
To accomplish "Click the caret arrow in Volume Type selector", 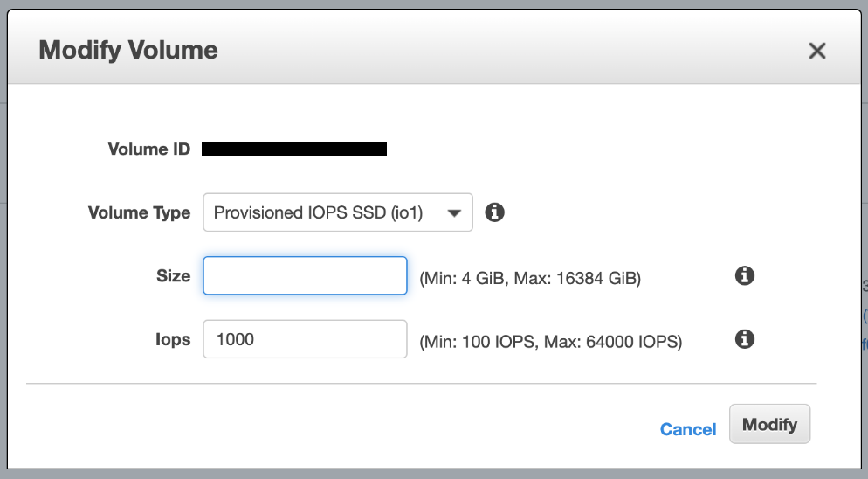I will pyautogui.click(x=454, y=213).
